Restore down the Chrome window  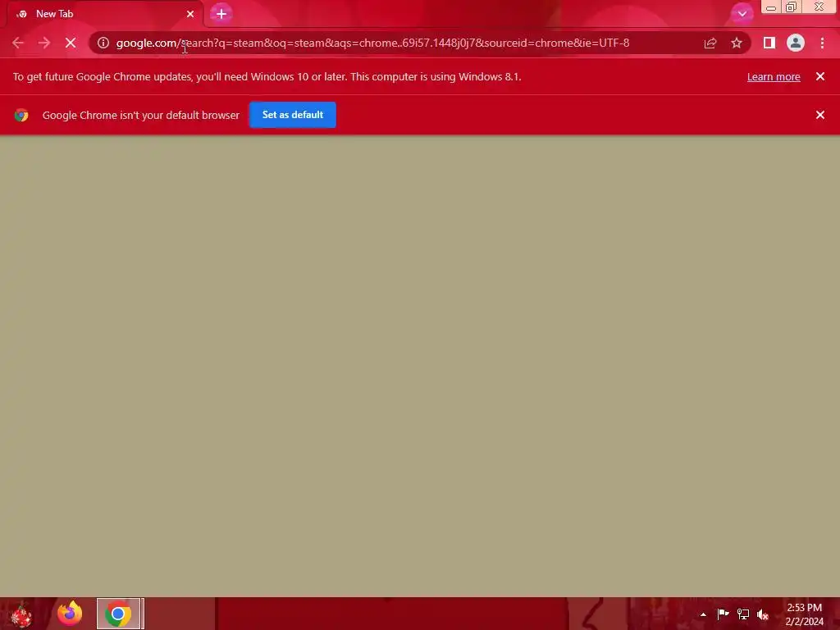pos(791,7)
